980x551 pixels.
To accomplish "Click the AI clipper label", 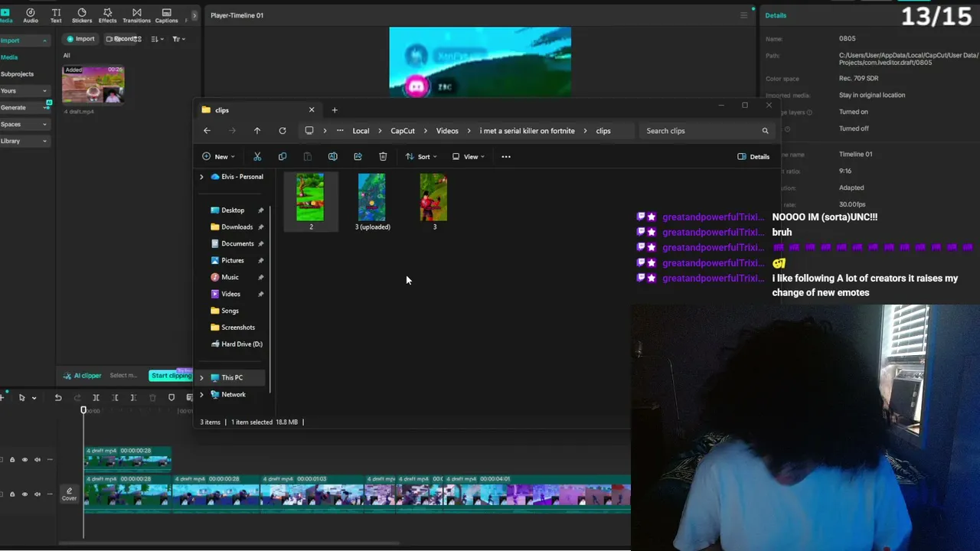I will click(x=82, y=376).
